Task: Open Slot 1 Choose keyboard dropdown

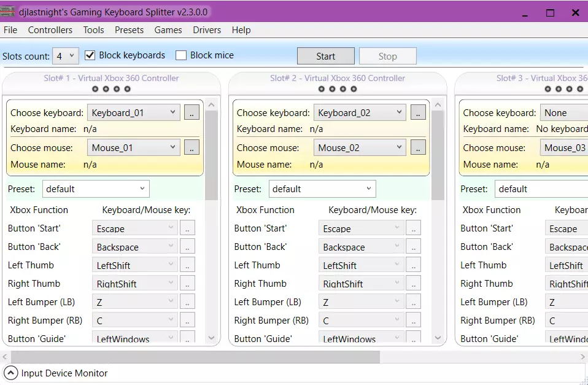Action: pyautogui.click(x=134, y=112)
